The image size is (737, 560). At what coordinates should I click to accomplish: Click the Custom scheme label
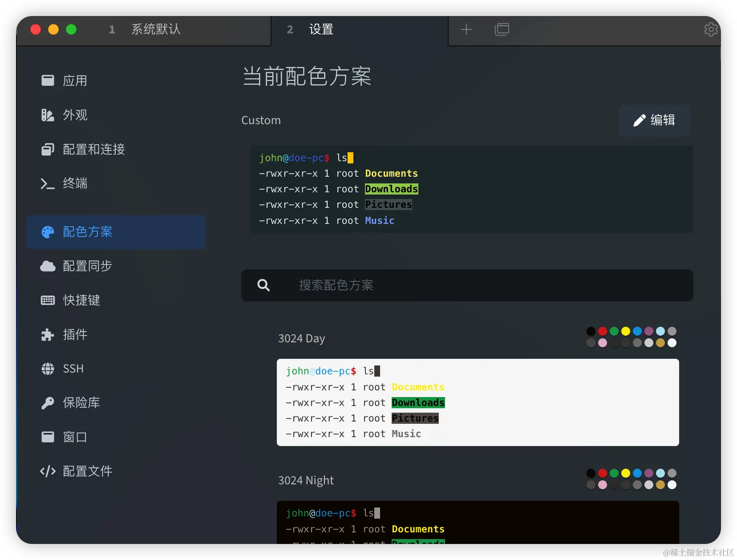coord(261,121)
